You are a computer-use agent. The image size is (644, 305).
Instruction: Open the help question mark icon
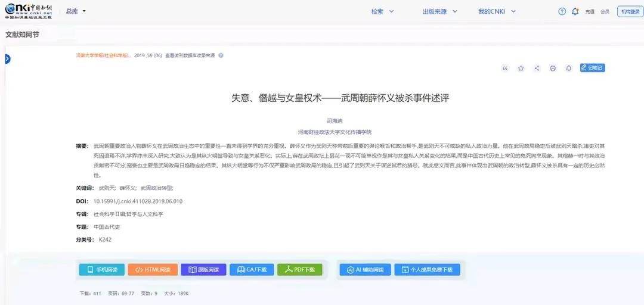tap(562, 11)
